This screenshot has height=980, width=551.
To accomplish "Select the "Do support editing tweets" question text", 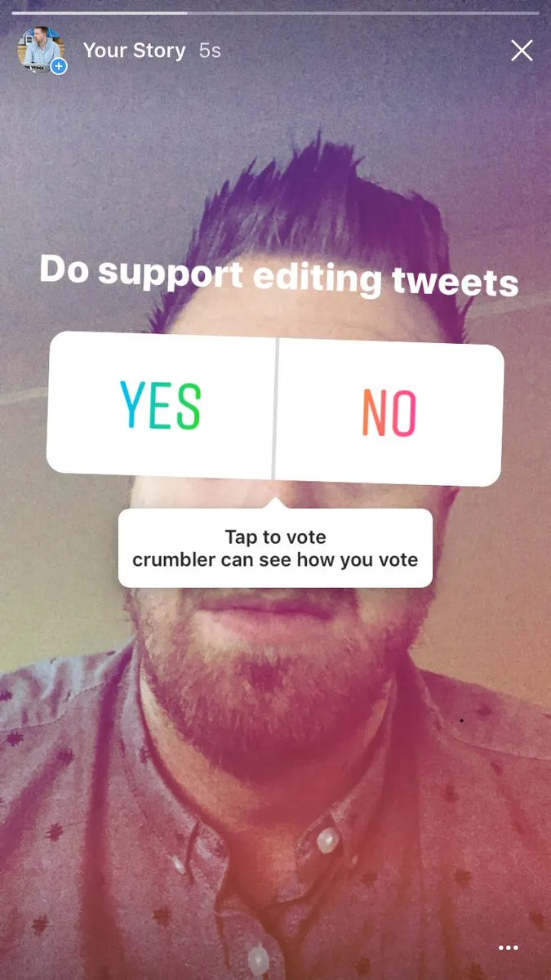I will coord(278,275).
